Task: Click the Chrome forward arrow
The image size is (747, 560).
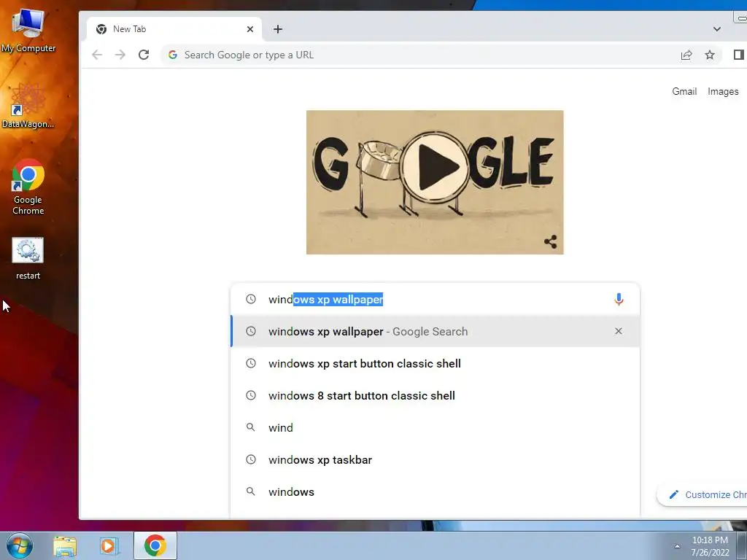Action: (120, 55)
